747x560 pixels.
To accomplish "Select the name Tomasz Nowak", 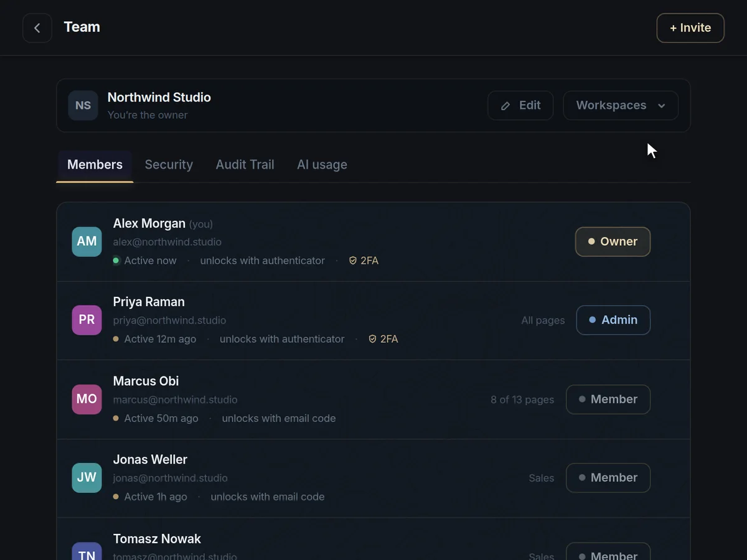I will coord(157,538).
